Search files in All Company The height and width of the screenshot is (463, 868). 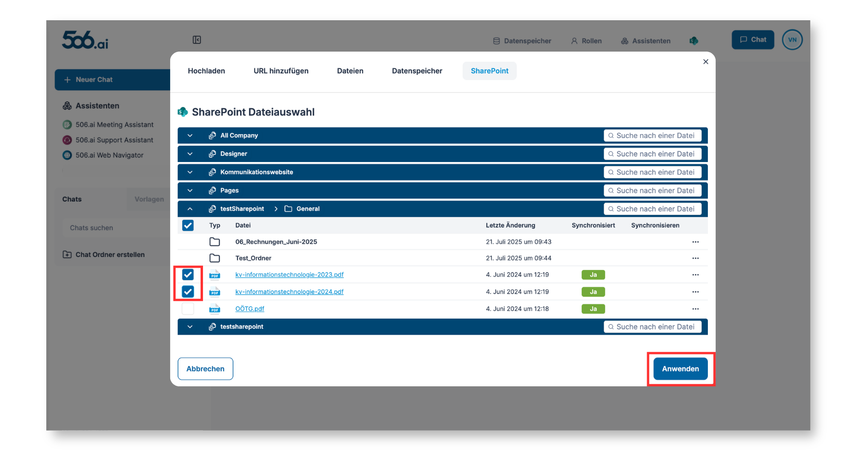[652, 136]
